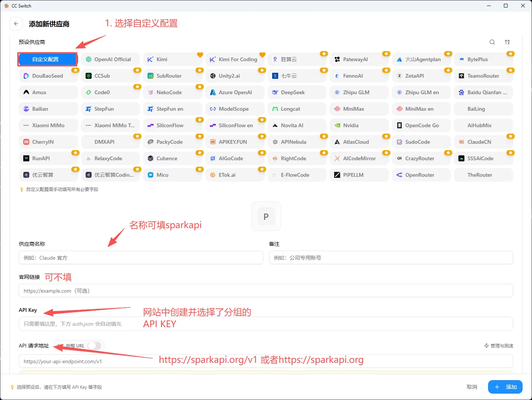Select the DeepSeek provider preset
Image resolution: width=532 pixels, height=400 pixels.
point(297,92)
